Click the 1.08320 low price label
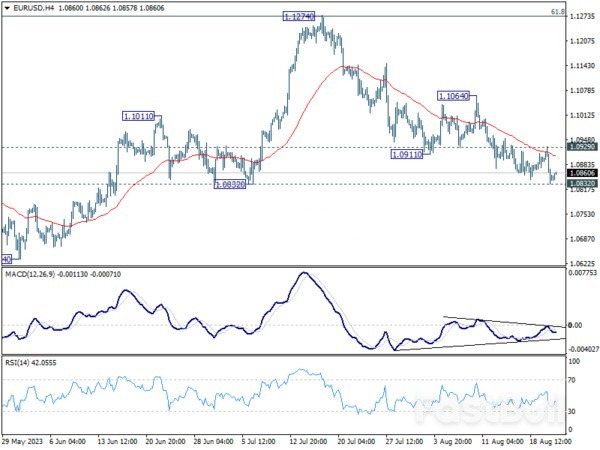Viewport: 600px width, 450px height. (230, 185)
